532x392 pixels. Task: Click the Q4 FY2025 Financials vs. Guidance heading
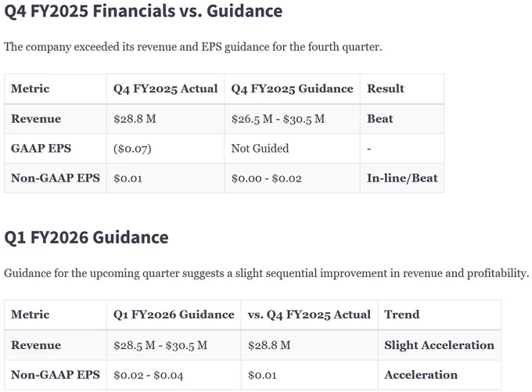[143, 11]
